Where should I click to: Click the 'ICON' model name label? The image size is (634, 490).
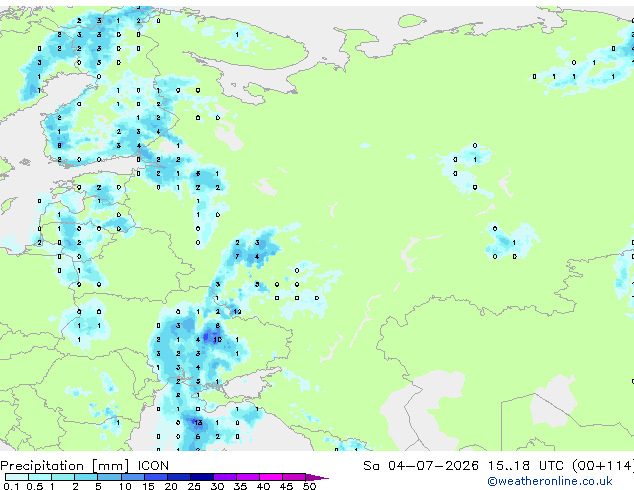click(153, 466)
